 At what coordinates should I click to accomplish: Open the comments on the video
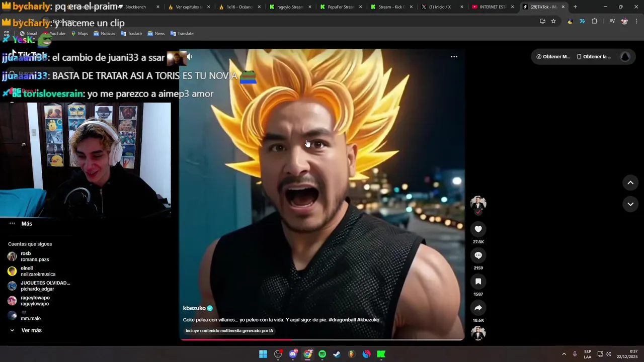click(x=478, y=255)
